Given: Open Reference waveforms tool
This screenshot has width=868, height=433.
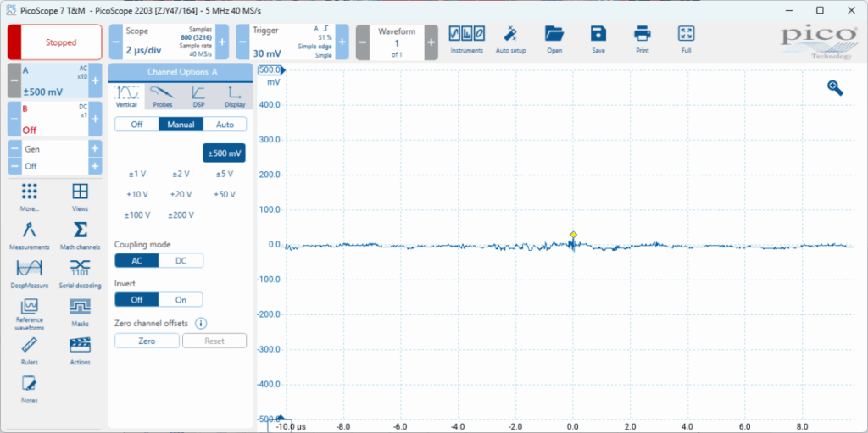Looking at the screenshot, I should coord(30,314).
